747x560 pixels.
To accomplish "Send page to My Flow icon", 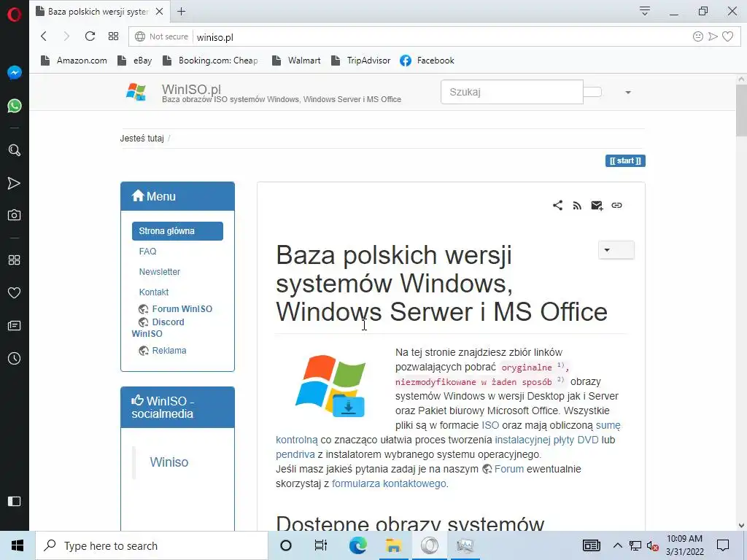I will pyautogui.click(x=713, y=36).
